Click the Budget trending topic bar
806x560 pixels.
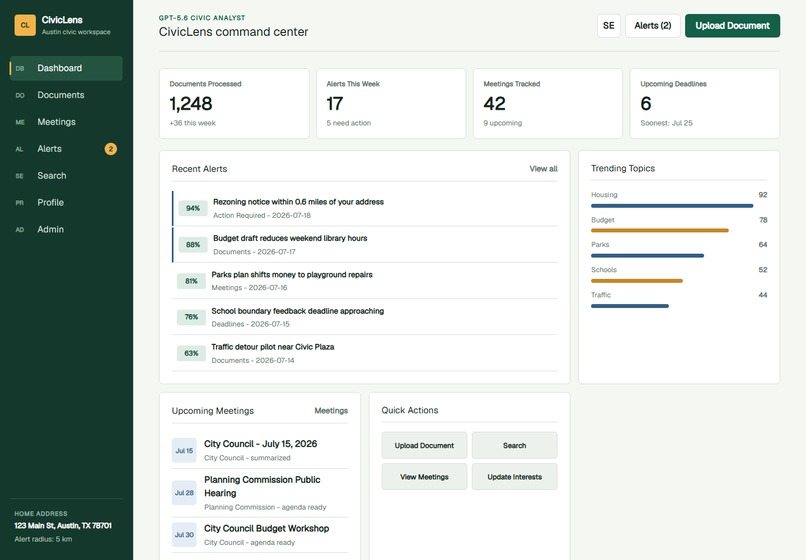pyautogui.click(x=660, y=230)
